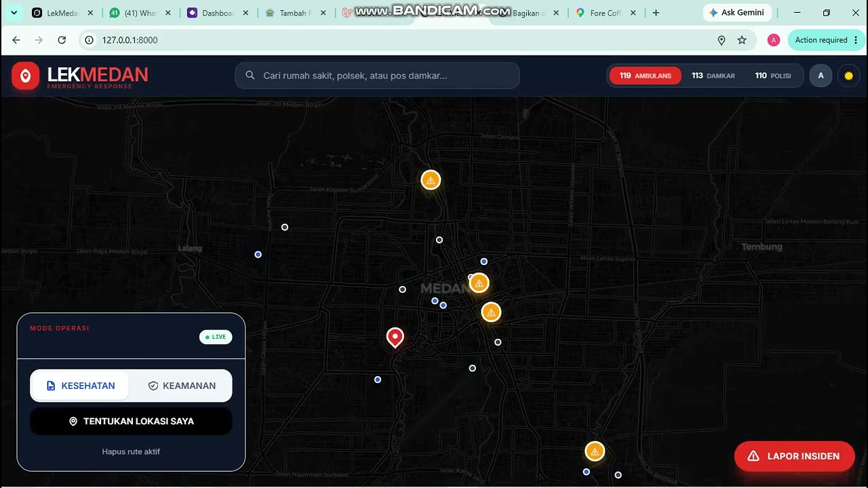Click Hapus rute aktif link
This screenshot has height=488, width=868.
(x=131, y=451)
